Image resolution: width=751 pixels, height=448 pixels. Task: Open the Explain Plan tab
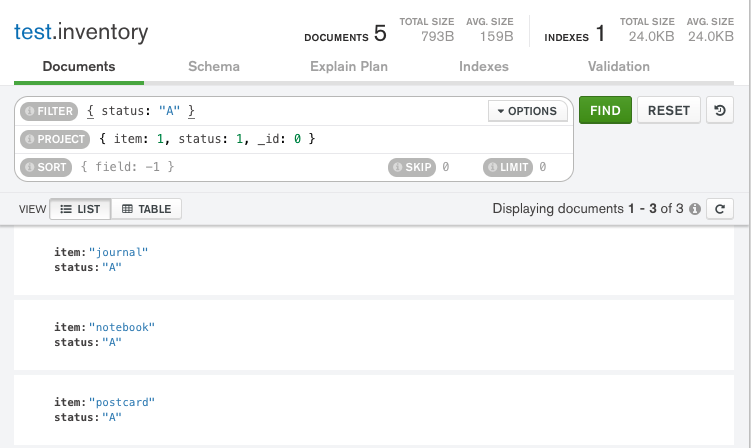[x=349, y=67]
